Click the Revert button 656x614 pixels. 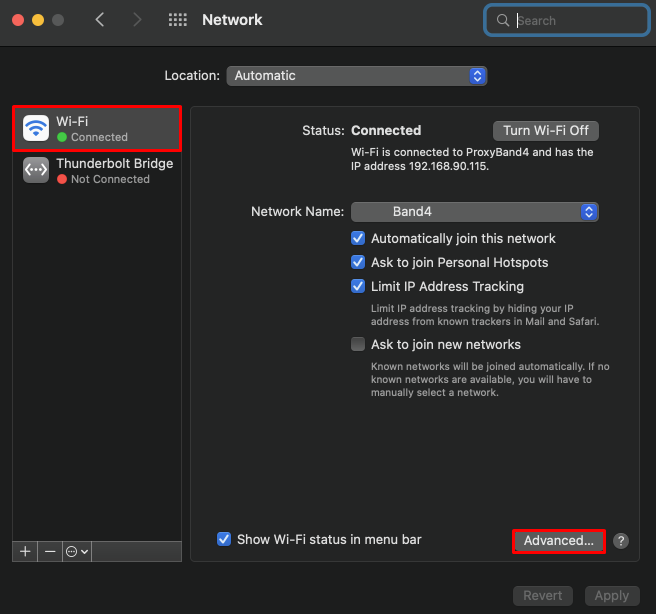543,596
